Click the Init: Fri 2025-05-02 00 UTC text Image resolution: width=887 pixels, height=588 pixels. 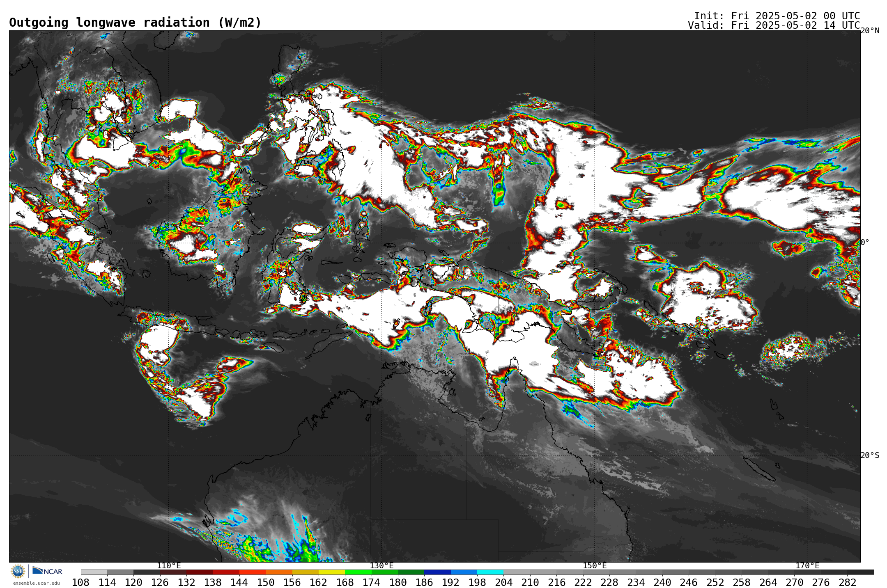click(x=777, y=16)
